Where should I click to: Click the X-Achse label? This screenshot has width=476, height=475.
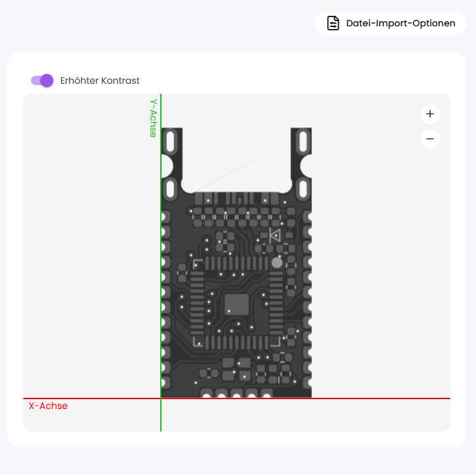(x=48, y=406)
